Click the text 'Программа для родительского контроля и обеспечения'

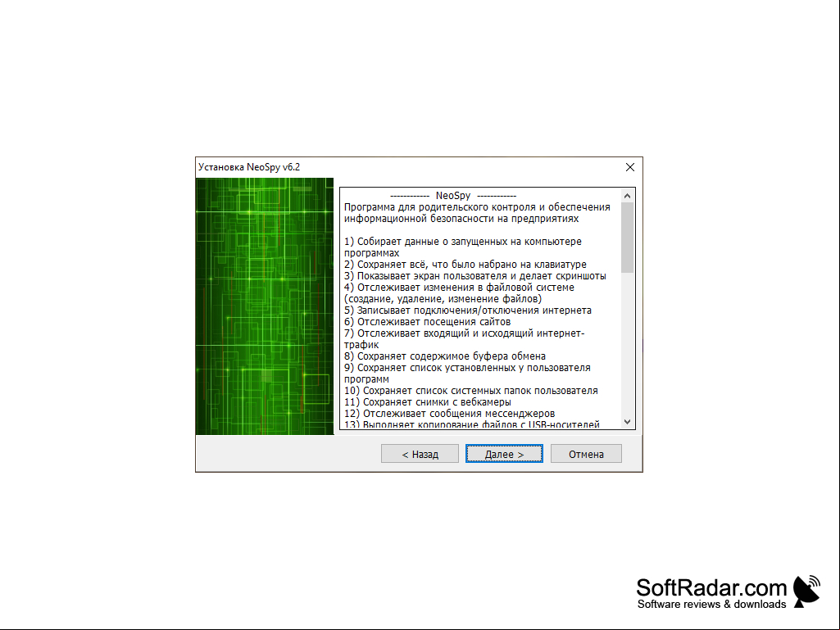pos(477,207)
